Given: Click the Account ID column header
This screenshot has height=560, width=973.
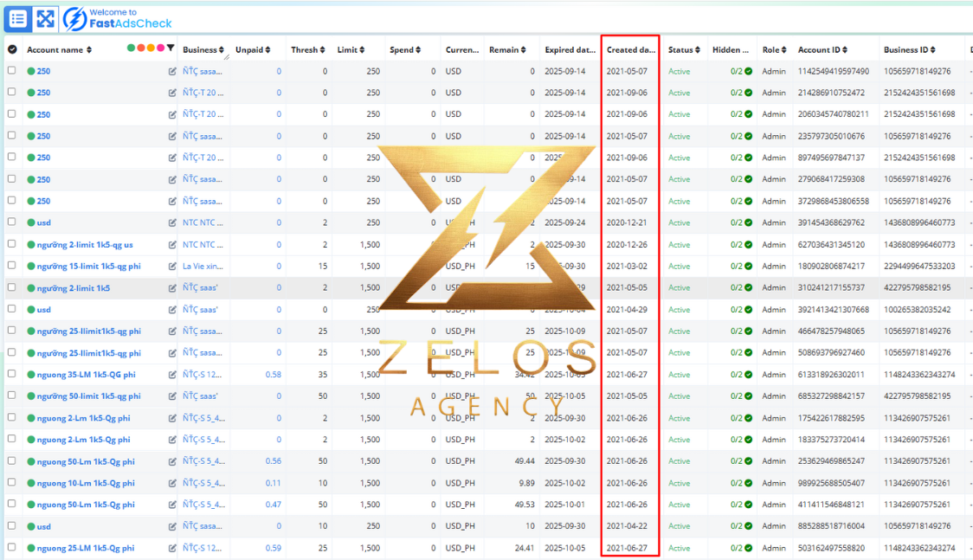Looking at the screenshot, I should pyautogui.click(x=822, y=49).
